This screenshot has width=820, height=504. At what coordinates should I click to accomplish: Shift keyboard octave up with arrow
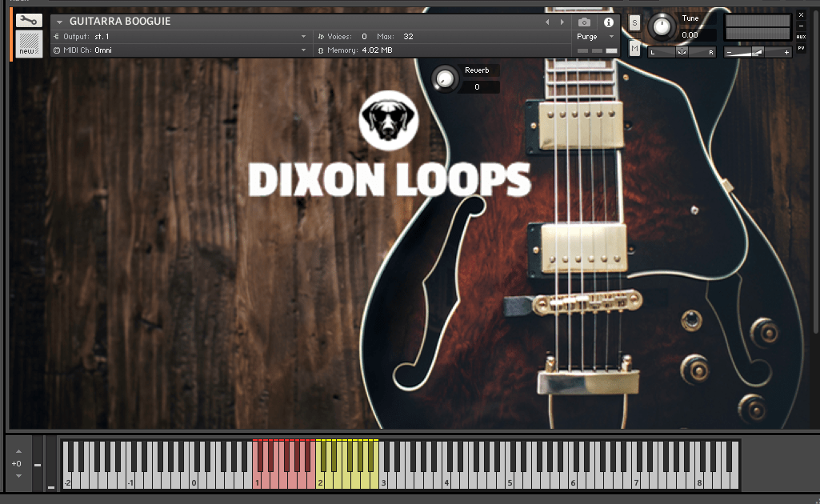coord(18,453)
